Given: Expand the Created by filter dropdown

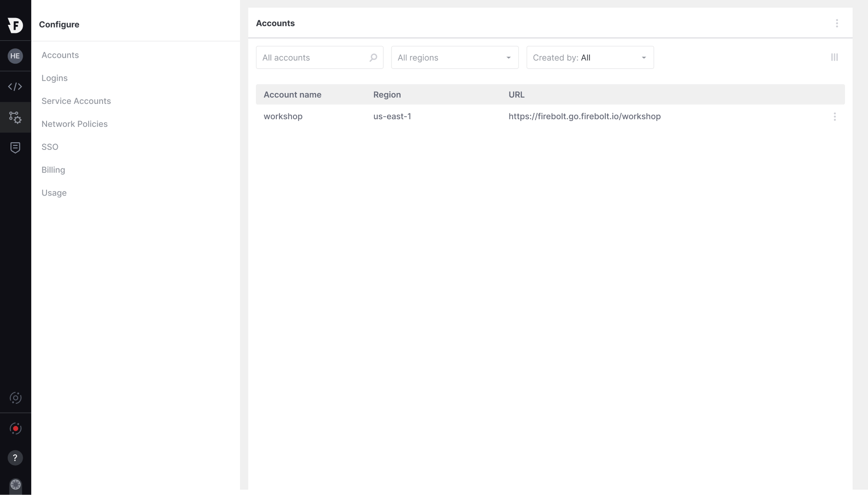Looking at the screenshot, I should coord(590,58).
